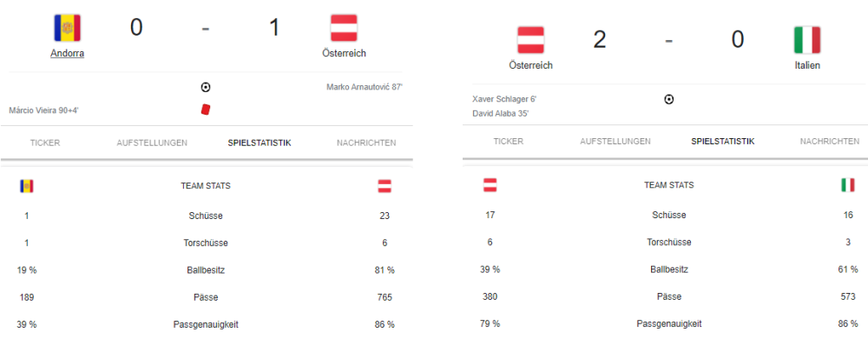The height and width of the screenshot is (339, 868).
Task: Select Spielstatistik tab in Austria-Italy match
Action: (x=722, y=142)
